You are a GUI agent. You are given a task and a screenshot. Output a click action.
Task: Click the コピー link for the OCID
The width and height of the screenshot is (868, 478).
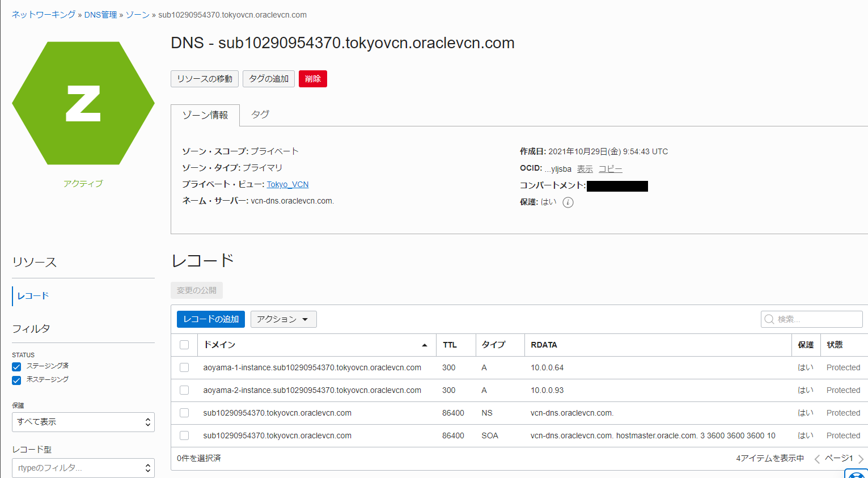610,169
